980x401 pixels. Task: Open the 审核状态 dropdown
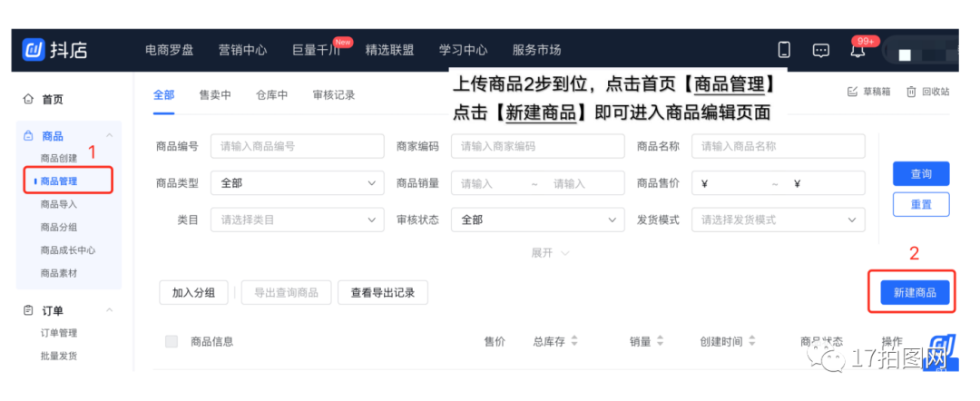coord(537,220)
